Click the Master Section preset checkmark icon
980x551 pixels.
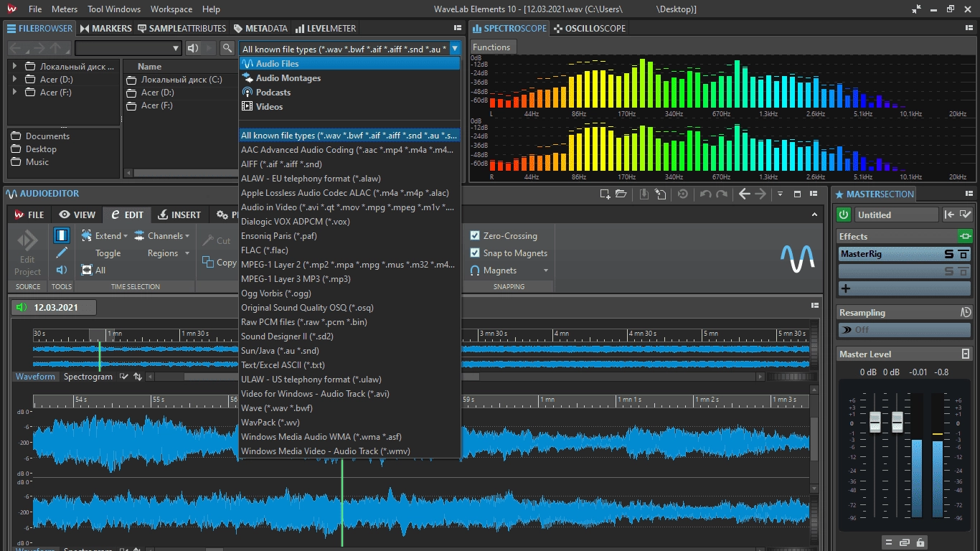coord(965,214)
